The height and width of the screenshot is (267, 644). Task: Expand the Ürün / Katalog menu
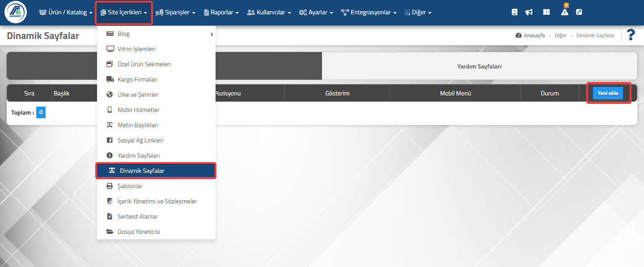66,13
